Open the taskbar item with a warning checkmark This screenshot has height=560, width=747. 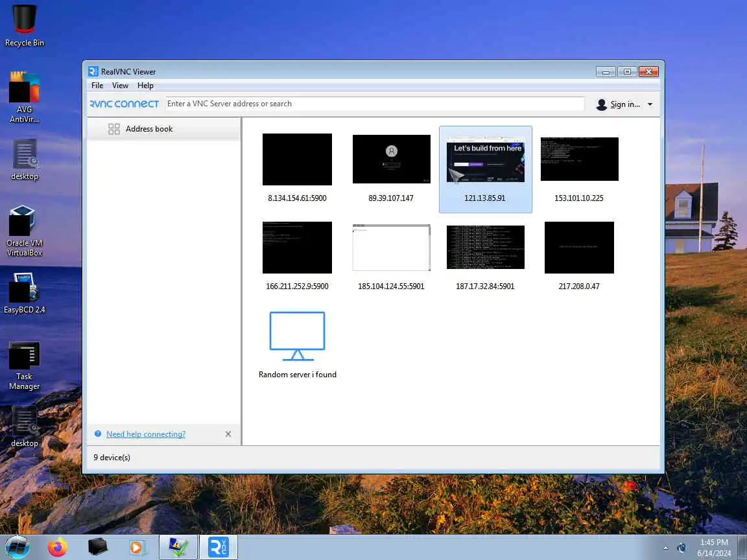[x=178, y=548]
